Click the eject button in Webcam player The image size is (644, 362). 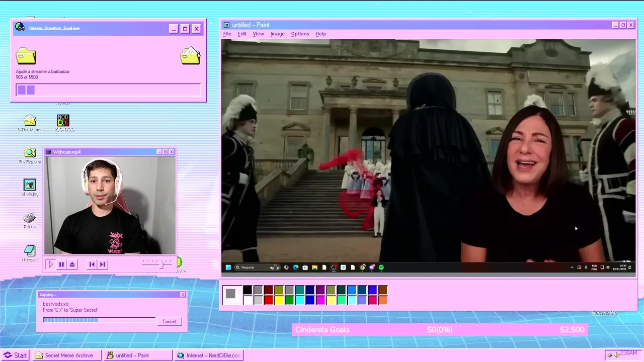pos(72,264)
